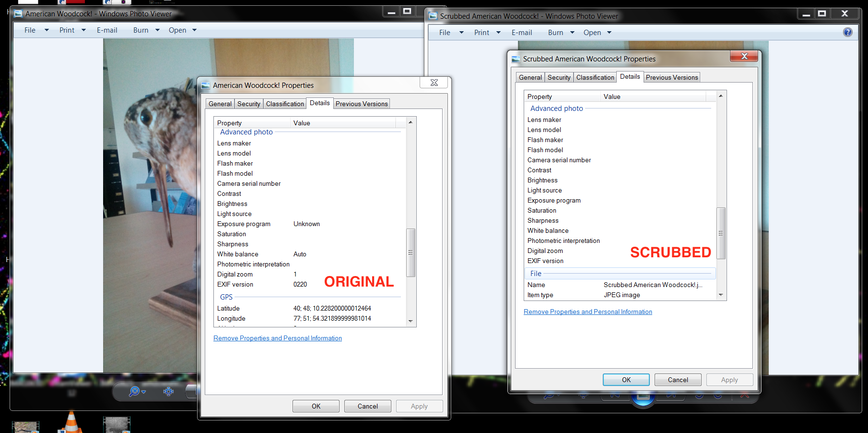868x433 pixels.
Task: Open Previous Versions tab in original Properties dialog
Action: [362, 104]
